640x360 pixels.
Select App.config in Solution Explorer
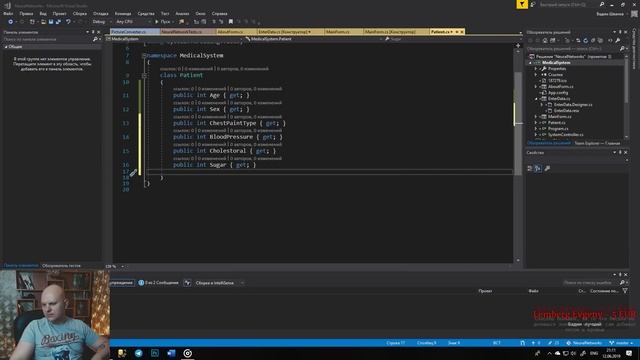tap(558, 93)
